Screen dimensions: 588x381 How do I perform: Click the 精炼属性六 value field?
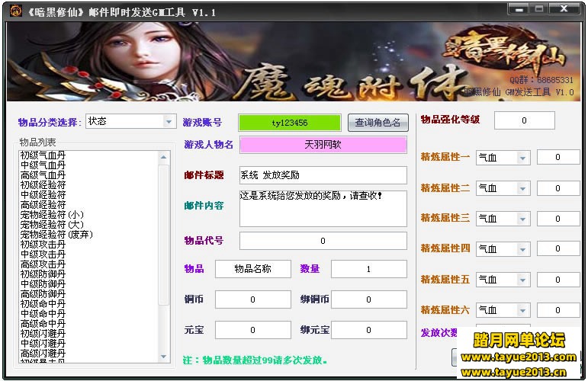pos(558,310)
